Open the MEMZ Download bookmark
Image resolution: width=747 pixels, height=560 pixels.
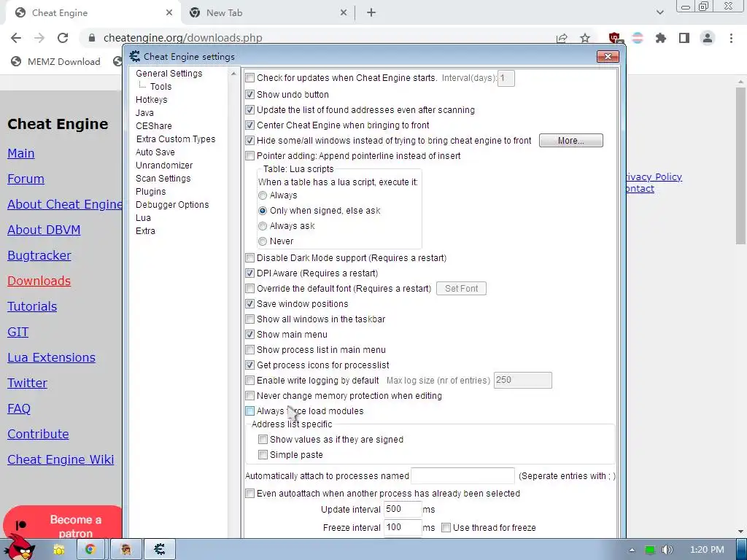[x=55, y=61]
